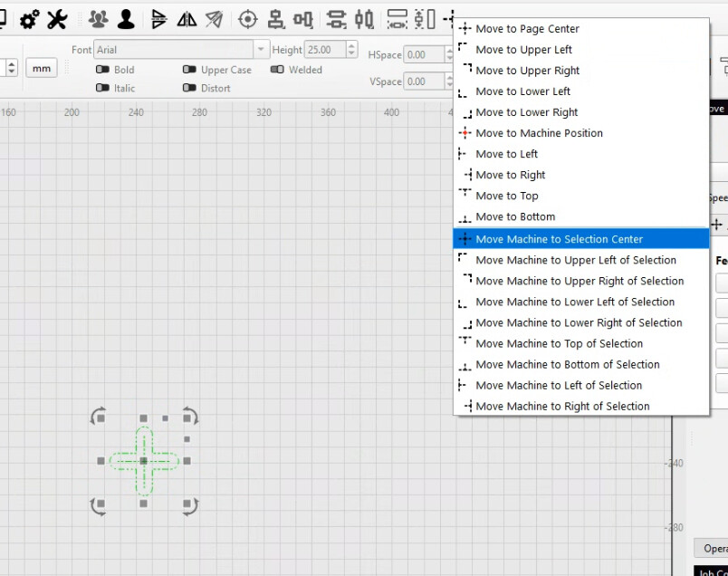Click the target crosshair circle icon
This screenshot has height=576, width=728.
click(x=247, y=19)
